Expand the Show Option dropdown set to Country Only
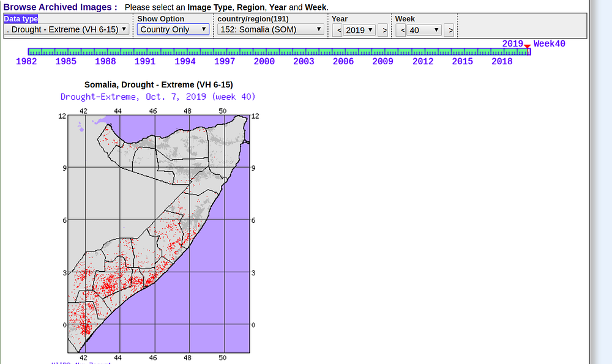 (173, 29)
